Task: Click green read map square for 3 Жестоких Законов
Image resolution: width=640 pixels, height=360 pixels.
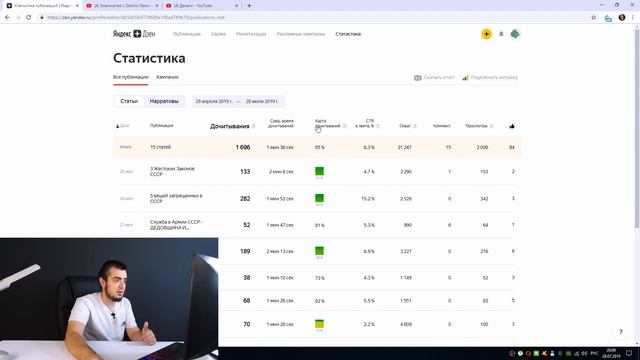Action: pos(320,171)
